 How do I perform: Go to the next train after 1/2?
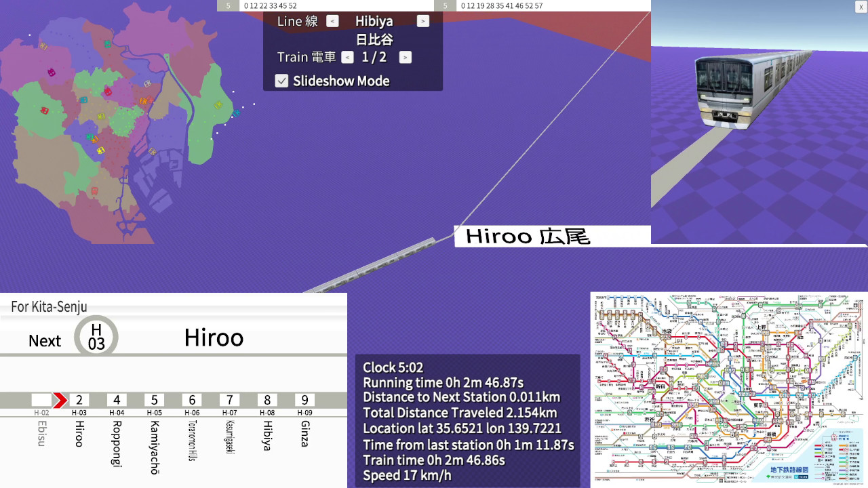(x=405, y=58)
